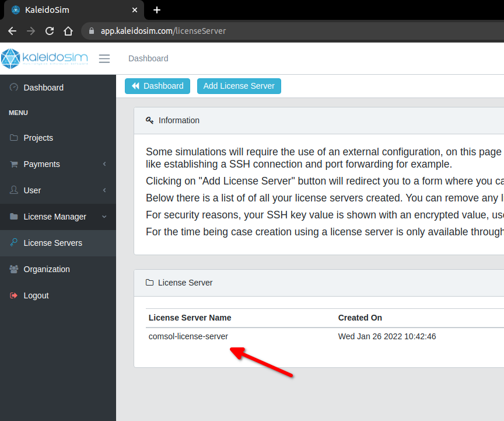
Task: Click the Dashboard breadcrumb text
Action: pos(148,58)
